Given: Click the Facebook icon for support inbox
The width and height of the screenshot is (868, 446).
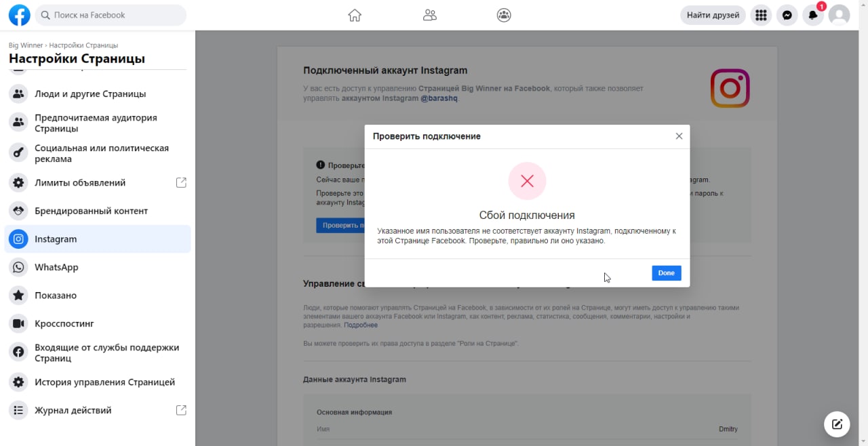Looking at the screenshot, I should pos(19,352).
